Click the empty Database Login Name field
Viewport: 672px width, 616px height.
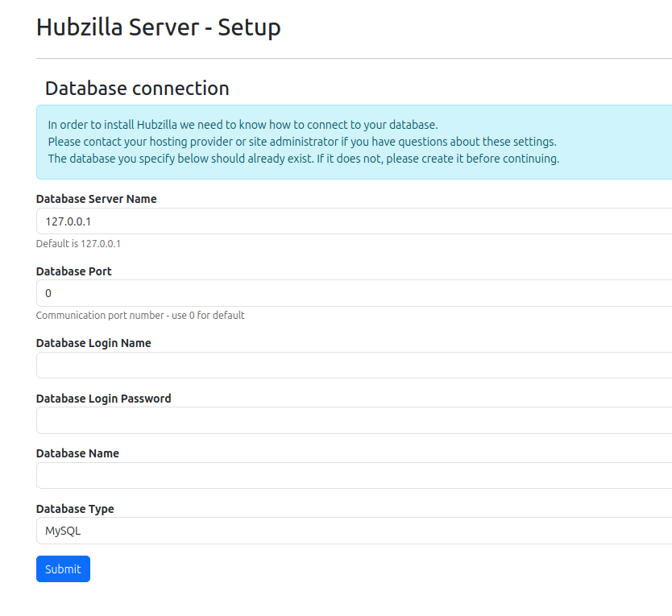click(355, 366)
